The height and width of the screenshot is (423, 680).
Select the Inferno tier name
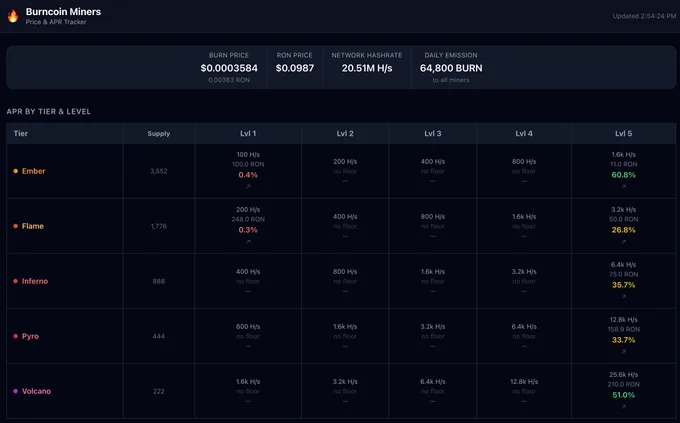[35, 281]
